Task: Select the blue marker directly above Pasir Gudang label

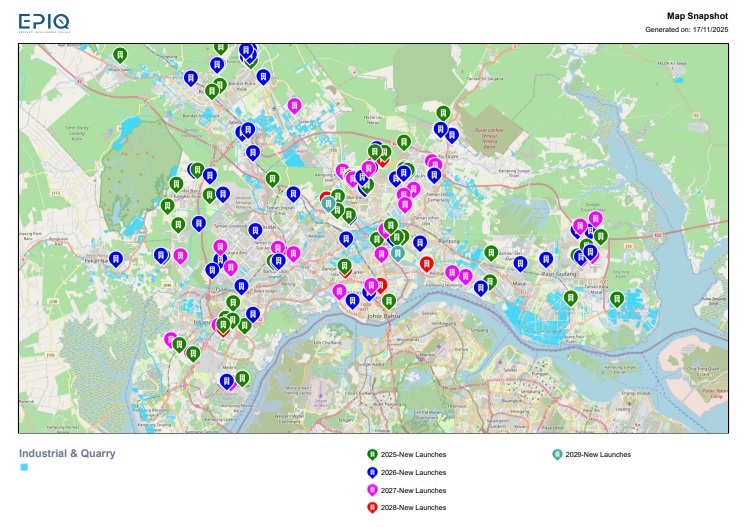Action: [x=546, y=258]
